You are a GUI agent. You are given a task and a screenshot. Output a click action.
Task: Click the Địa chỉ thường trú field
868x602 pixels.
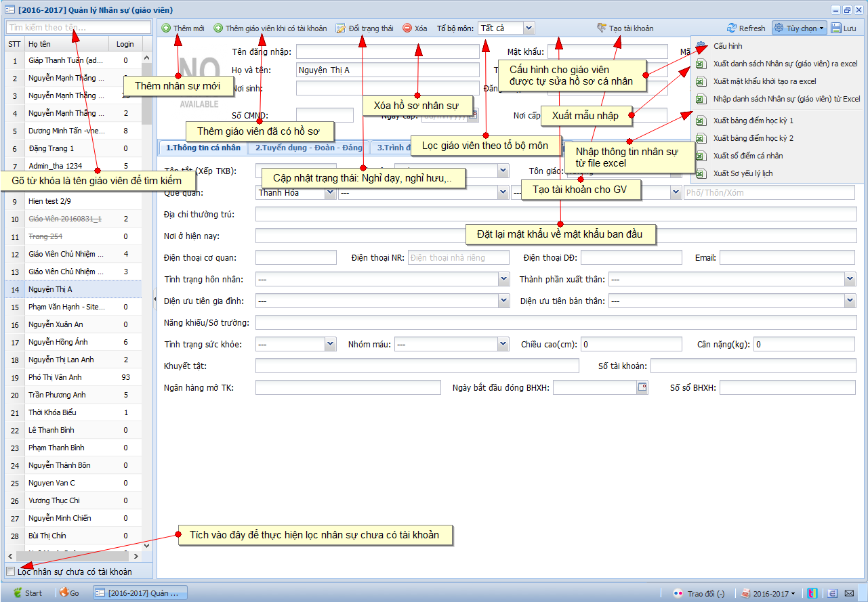point(556,214)
